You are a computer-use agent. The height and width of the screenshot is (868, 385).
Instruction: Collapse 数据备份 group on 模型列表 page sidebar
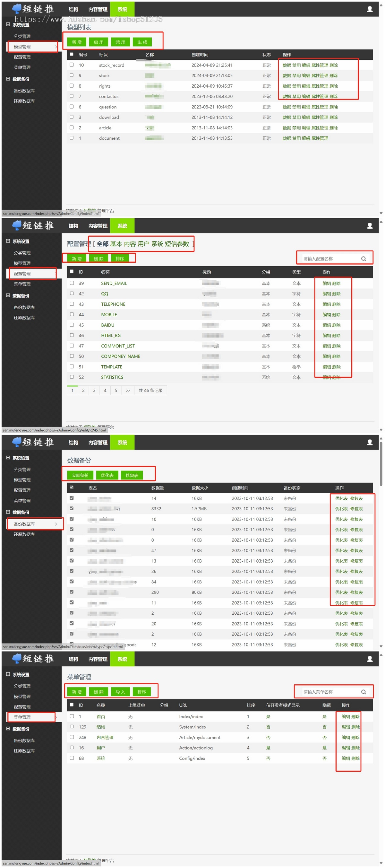[x=8, y=79]
